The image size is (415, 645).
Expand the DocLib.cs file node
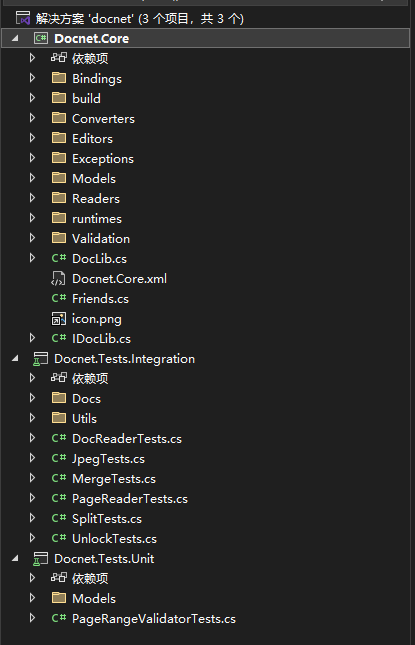(32, 258)
